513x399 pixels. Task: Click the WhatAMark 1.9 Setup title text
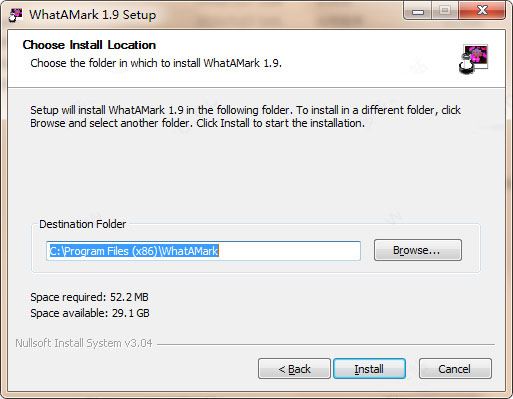pyautogui.click(x=93, y=15)
